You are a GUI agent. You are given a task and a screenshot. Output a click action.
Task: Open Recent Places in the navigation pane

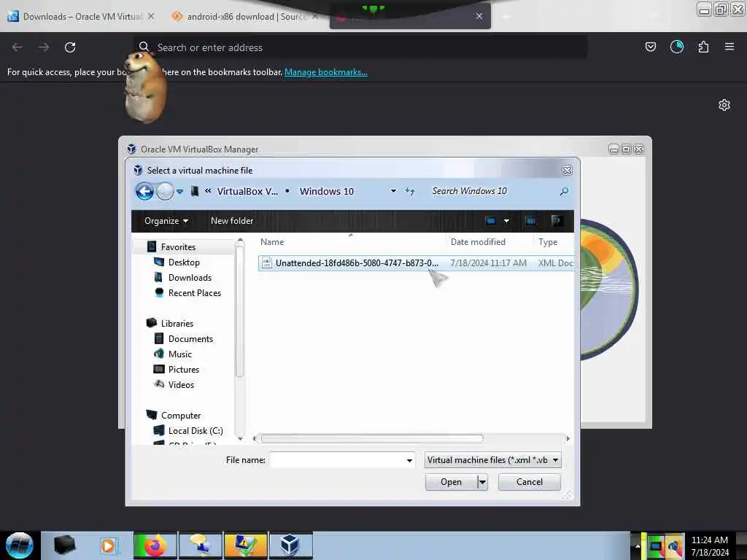194,293
